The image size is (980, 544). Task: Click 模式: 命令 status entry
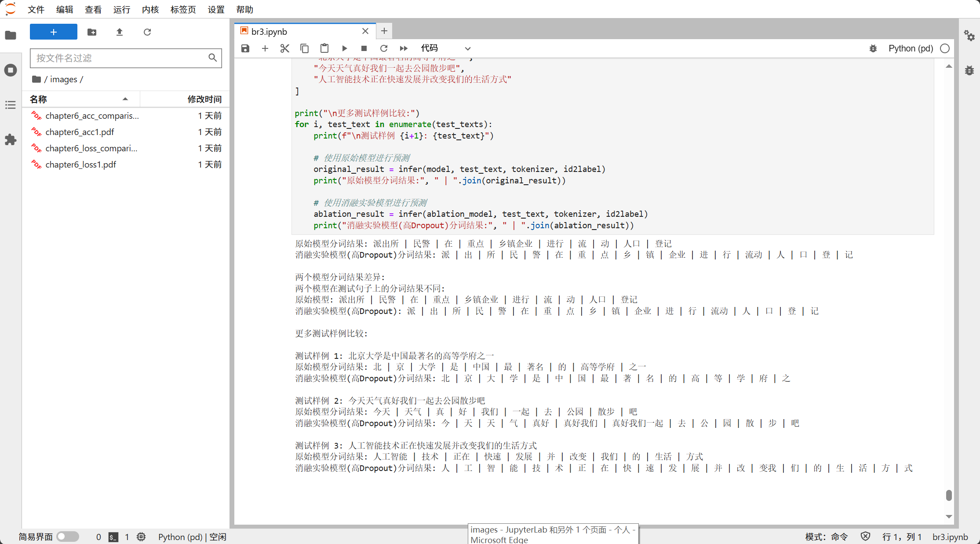pyautogui.click(x=827, y=537)
